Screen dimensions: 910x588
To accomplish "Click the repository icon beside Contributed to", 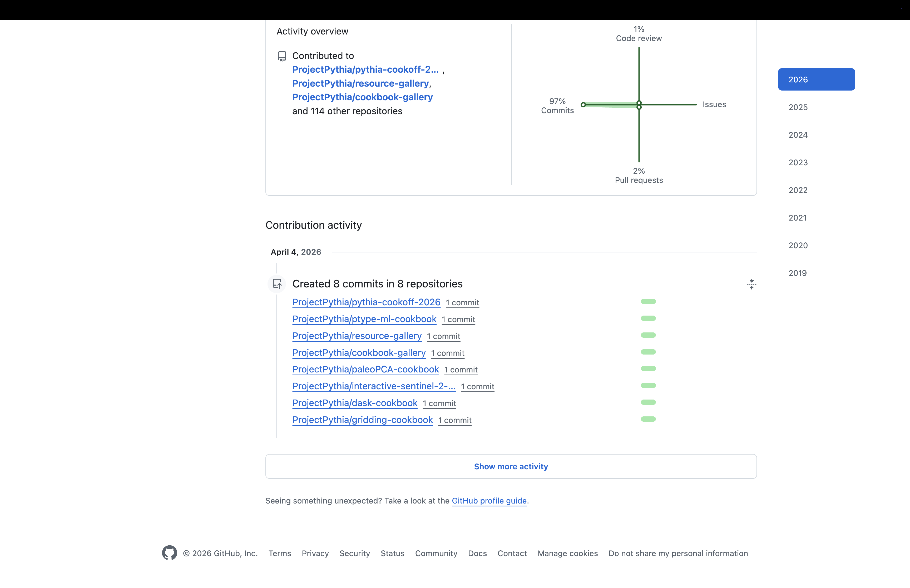I will (281, 57).
